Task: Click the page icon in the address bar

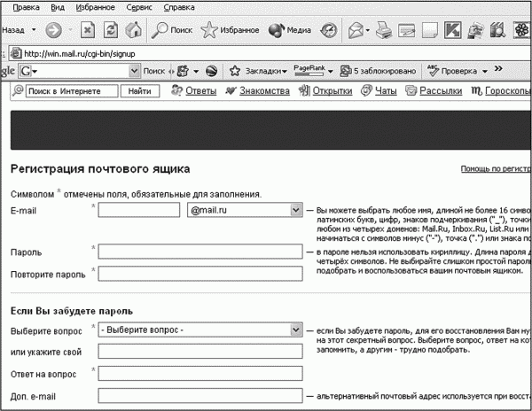Action: 16,53
